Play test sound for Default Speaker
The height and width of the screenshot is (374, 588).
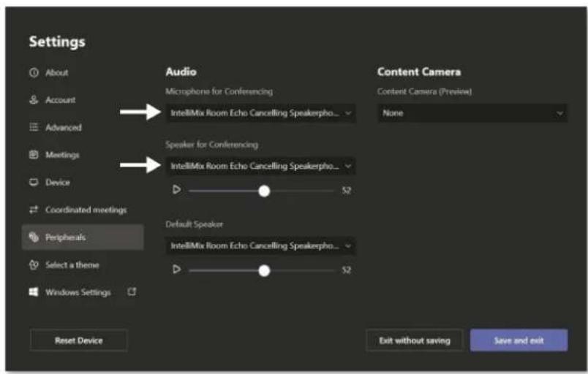point(176,269)
